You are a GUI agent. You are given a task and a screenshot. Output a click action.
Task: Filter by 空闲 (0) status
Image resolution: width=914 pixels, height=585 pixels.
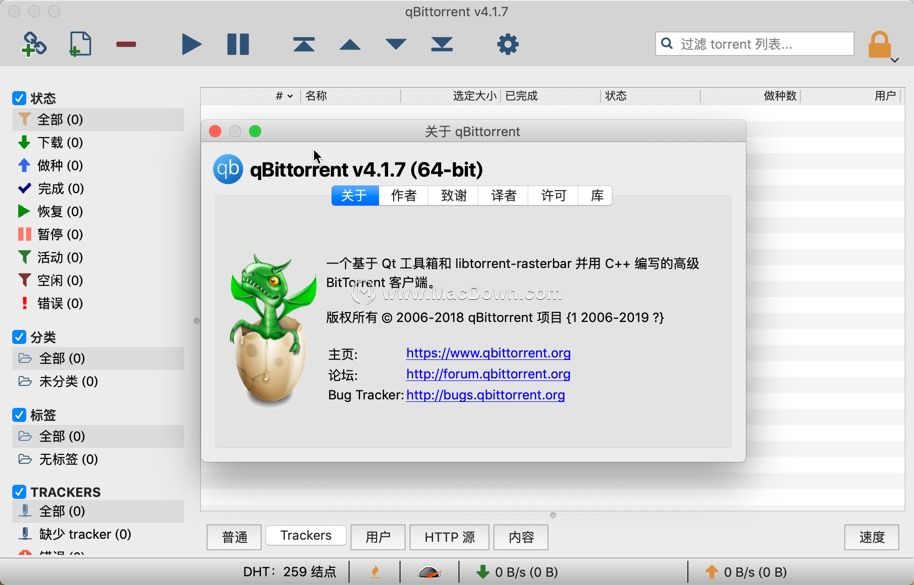tap(98, 280)
